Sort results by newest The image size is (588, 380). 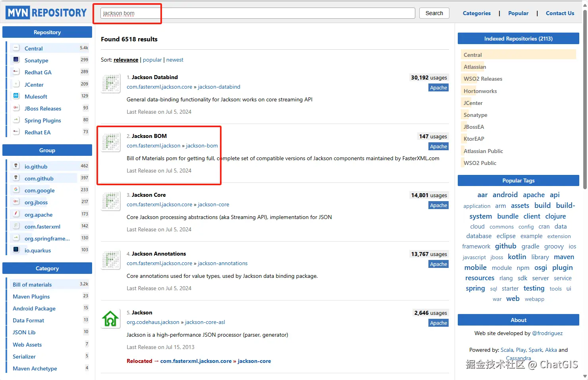point(175,60)
